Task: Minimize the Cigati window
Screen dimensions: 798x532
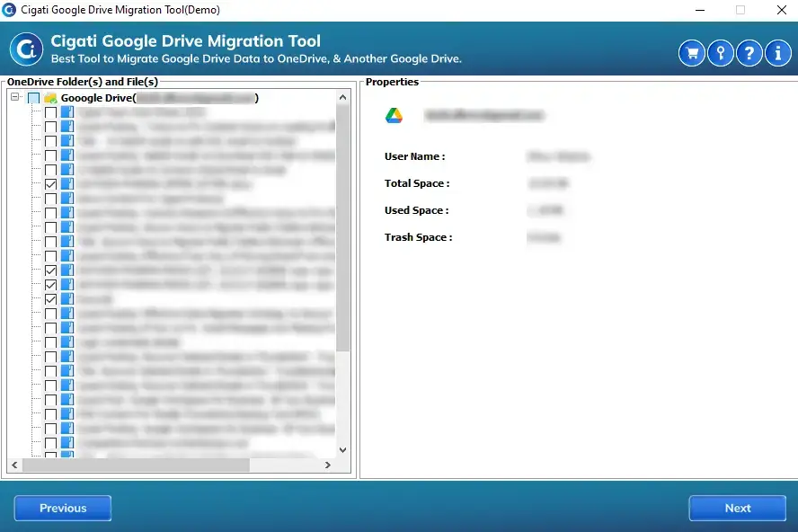Action: 700,10
